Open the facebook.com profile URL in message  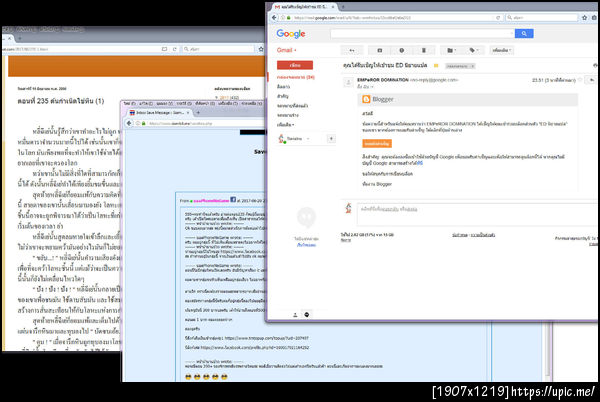click(x=255, y=348)
